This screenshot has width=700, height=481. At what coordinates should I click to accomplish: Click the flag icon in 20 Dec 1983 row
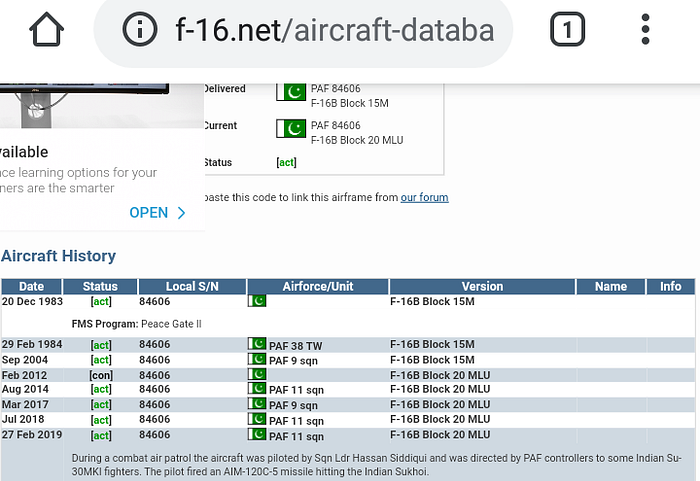(x=257, y=301)
